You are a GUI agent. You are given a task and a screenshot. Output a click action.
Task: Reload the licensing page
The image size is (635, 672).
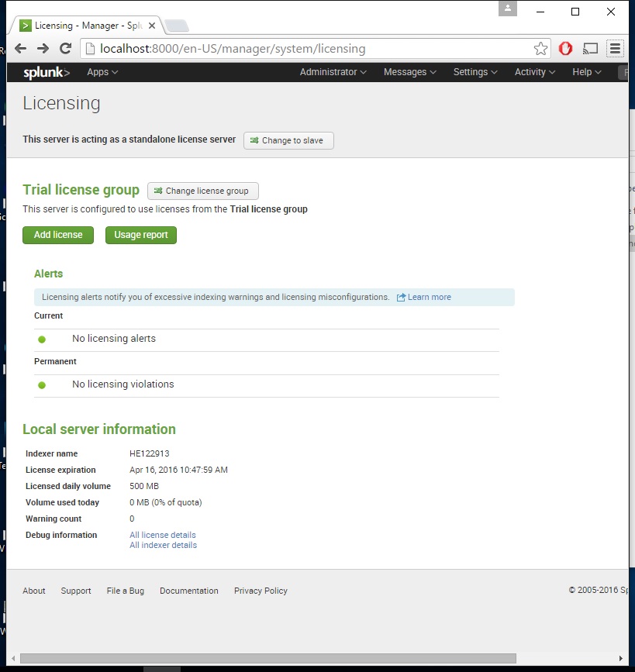click(x=66, y=48)
